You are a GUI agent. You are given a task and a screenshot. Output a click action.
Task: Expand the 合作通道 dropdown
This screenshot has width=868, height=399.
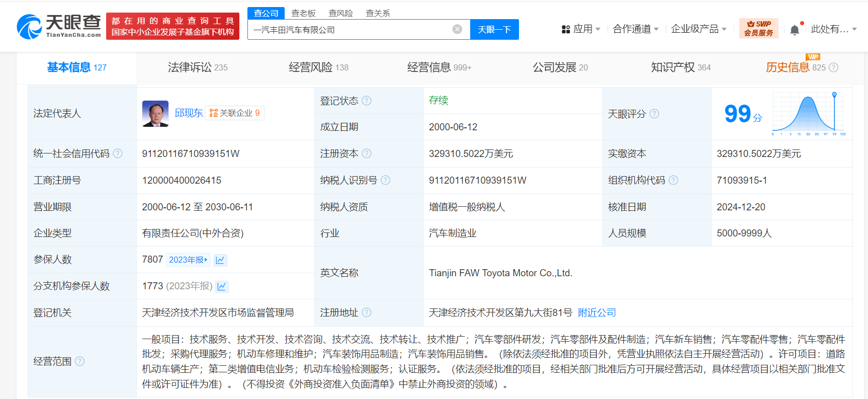coord(636,29)
